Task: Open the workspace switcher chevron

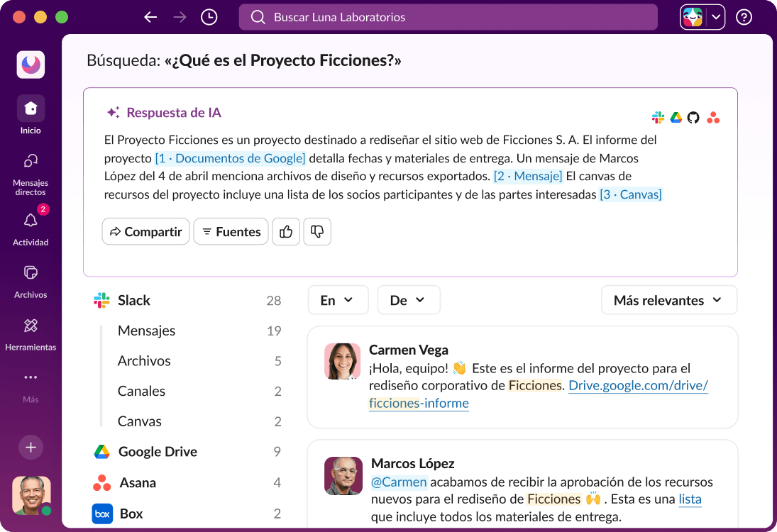Action: click(x=716, y=16)
